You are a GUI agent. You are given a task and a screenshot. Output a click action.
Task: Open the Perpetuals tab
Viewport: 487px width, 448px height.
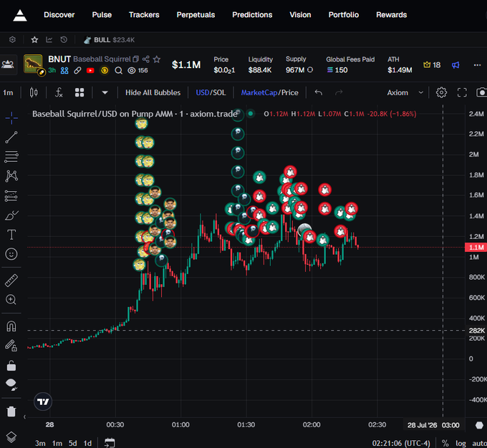click(x=196, y=15)
